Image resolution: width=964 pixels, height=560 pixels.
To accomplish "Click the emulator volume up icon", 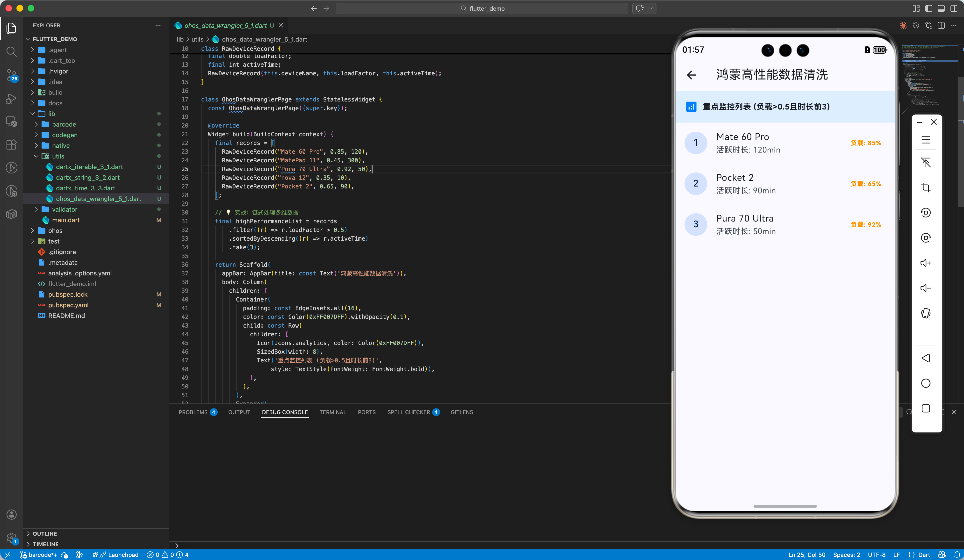I will (926, 263).
